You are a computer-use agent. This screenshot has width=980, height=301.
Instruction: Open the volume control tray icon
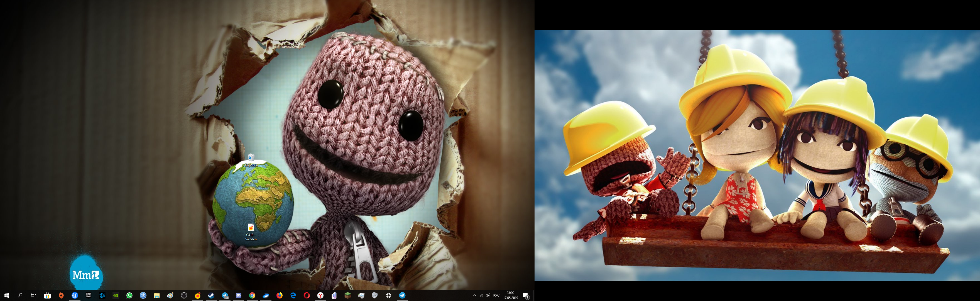coord(489,296)
